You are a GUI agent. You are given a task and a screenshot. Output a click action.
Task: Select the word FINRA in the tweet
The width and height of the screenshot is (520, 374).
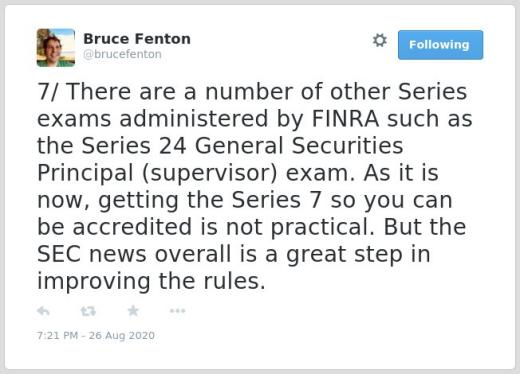coord(345,119)
